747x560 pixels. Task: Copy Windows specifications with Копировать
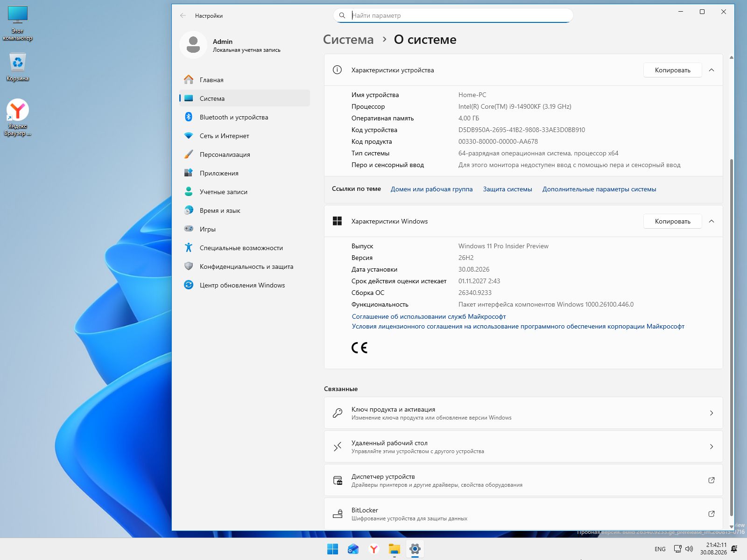pos(672,221)
